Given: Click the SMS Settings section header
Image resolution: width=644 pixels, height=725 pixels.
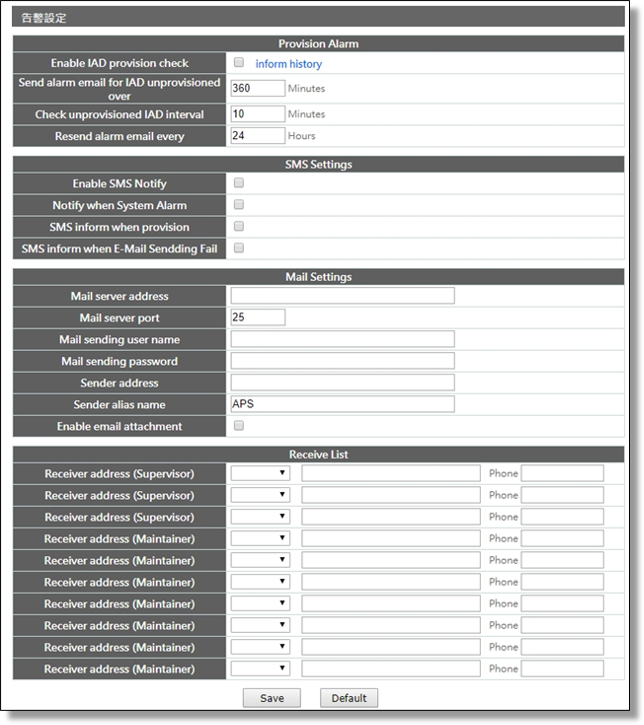Looking at the screenshot, I should coord(319,164).
